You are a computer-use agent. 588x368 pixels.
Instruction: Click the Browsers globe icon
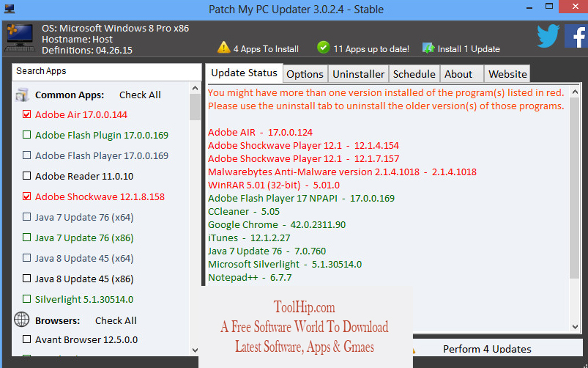(x=22, y=320)
